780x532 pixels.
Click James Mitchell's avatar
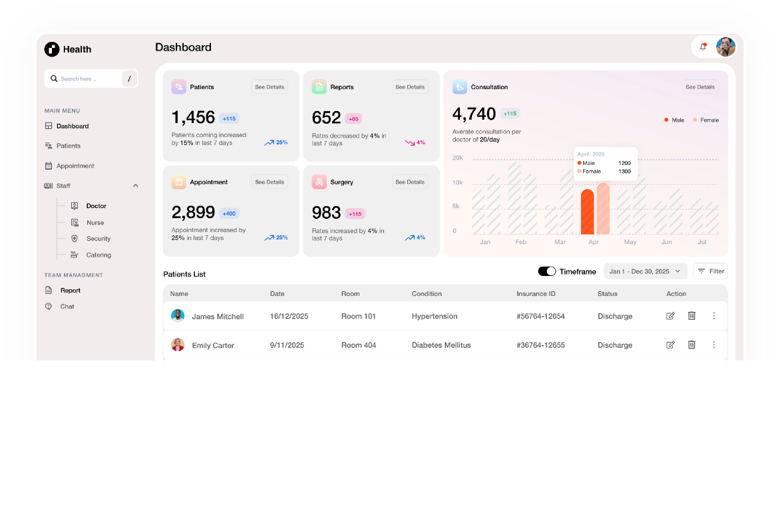178,316
